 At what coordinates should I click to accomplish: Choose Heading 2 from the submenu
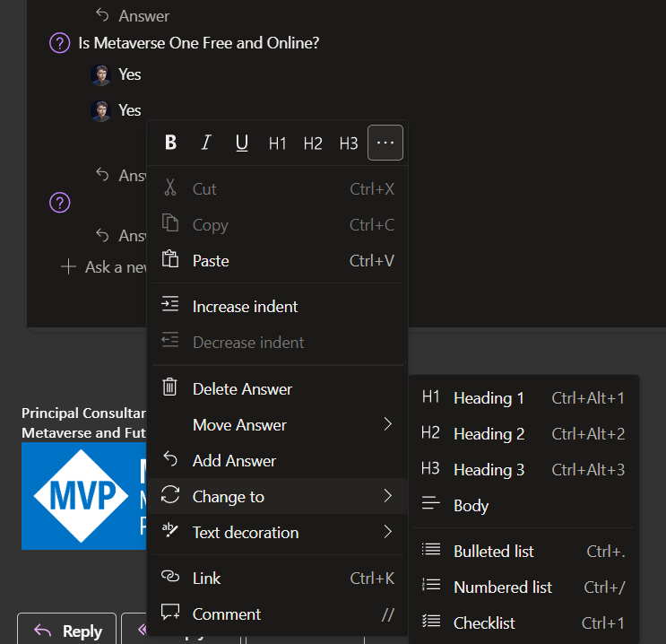click(489, 434)
